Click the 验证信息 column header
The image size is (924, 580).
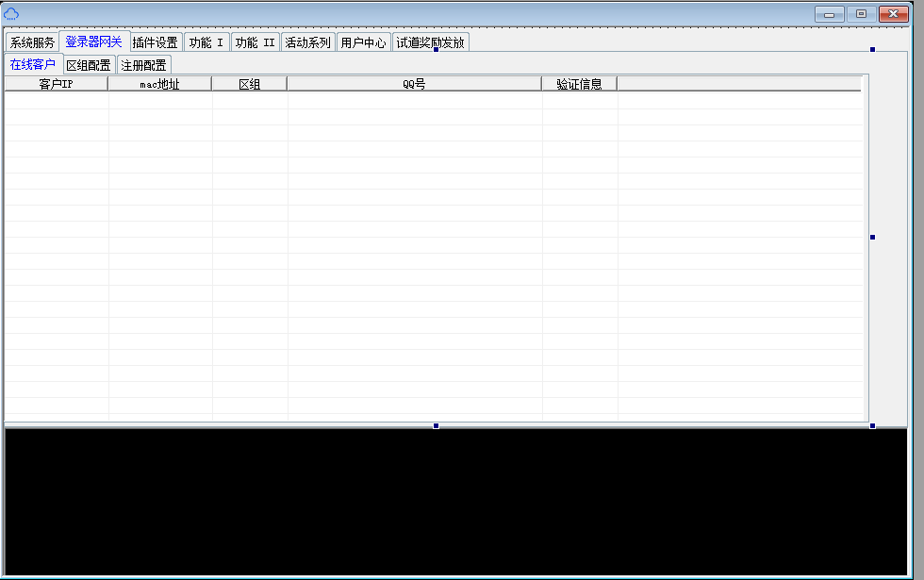(579, 84)
